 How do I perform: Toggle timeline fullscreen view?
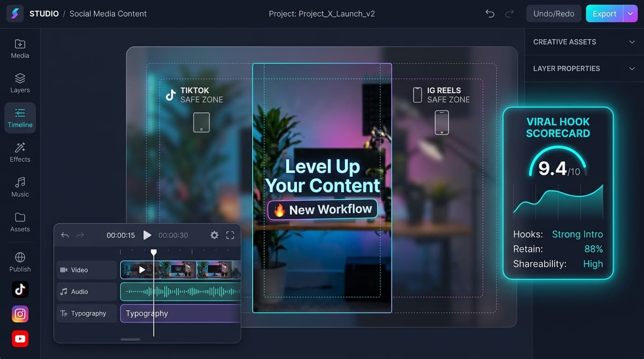point(230,235)
